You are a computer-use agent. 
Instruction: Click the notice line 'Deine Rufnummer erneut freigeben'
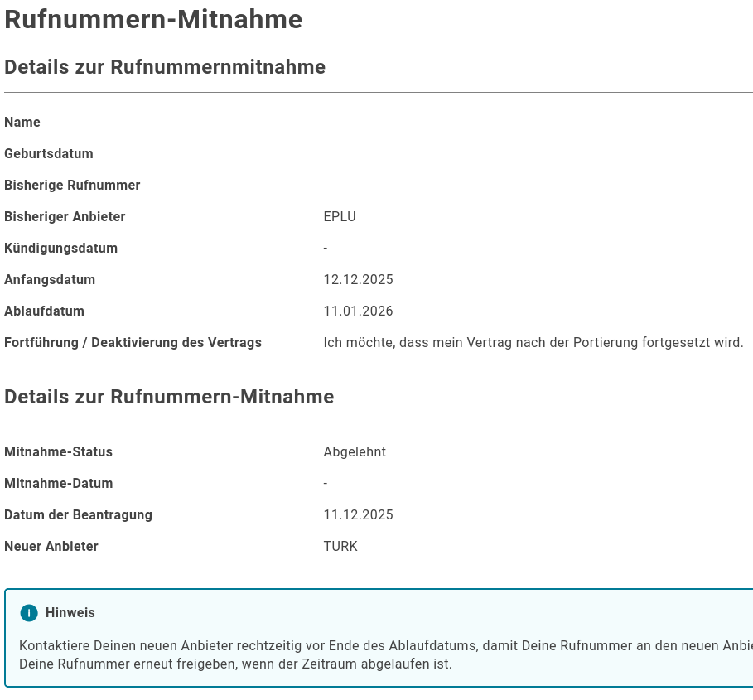pyautogui.click(x=235, y=664)
